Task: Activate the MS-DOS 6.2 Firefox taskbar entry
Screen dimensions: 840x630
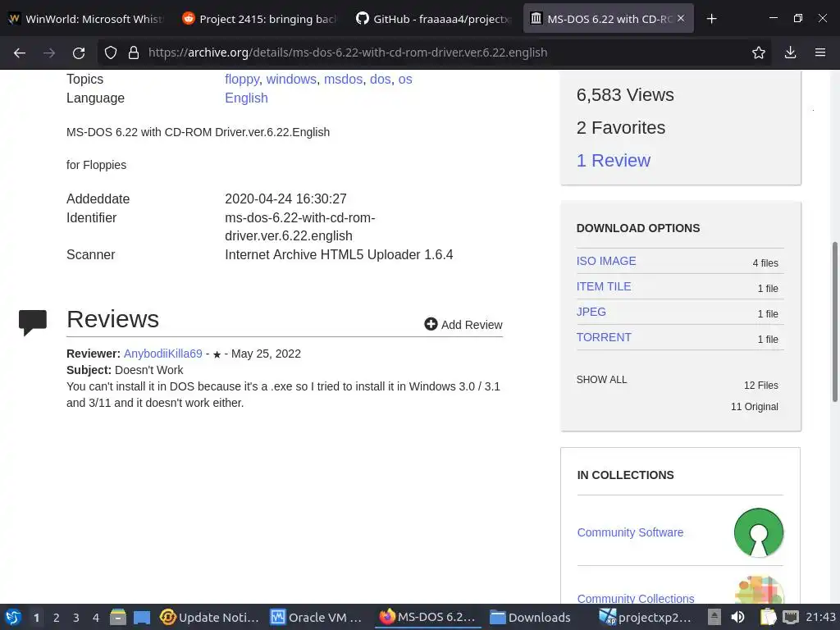Action: pyautogui.click(x=427, y=617)
